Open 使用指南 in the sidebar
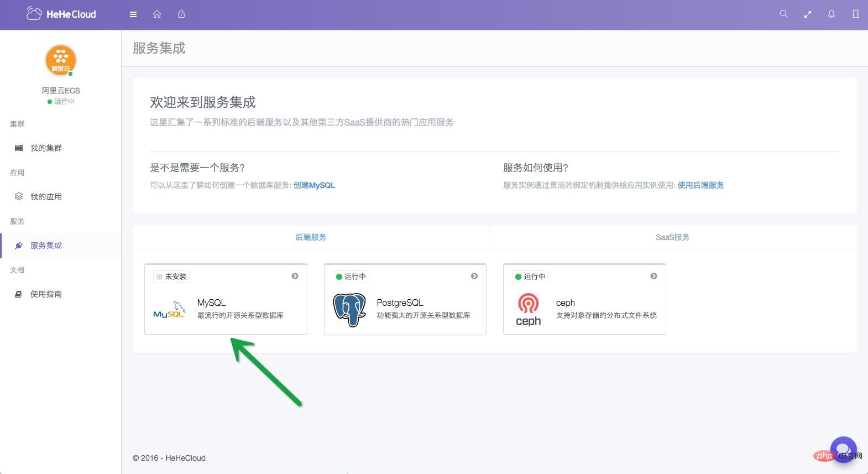 [46, 294]
